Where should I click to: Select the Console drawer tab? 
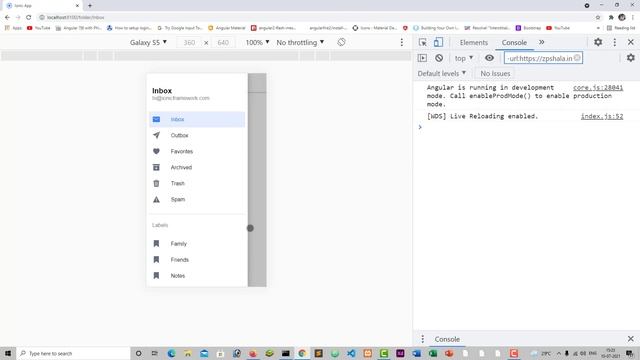(447, 339)
